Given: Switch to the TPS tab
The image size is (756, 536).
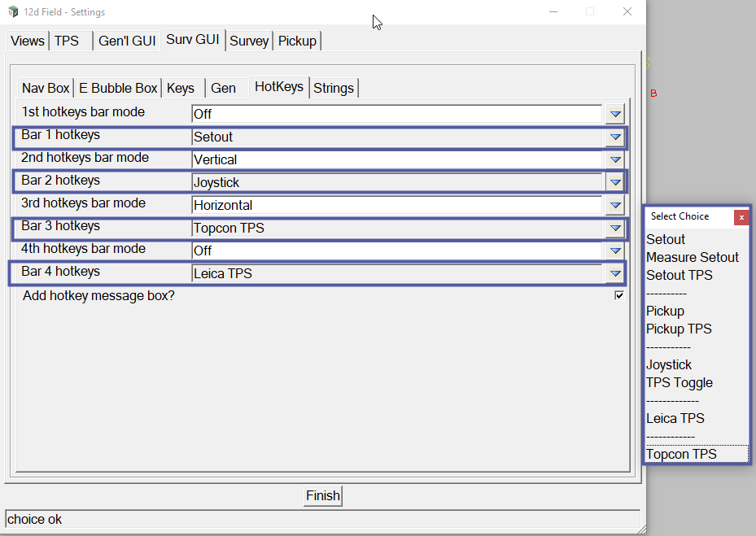Looking at the screenshot, I should tap(71, 41).
